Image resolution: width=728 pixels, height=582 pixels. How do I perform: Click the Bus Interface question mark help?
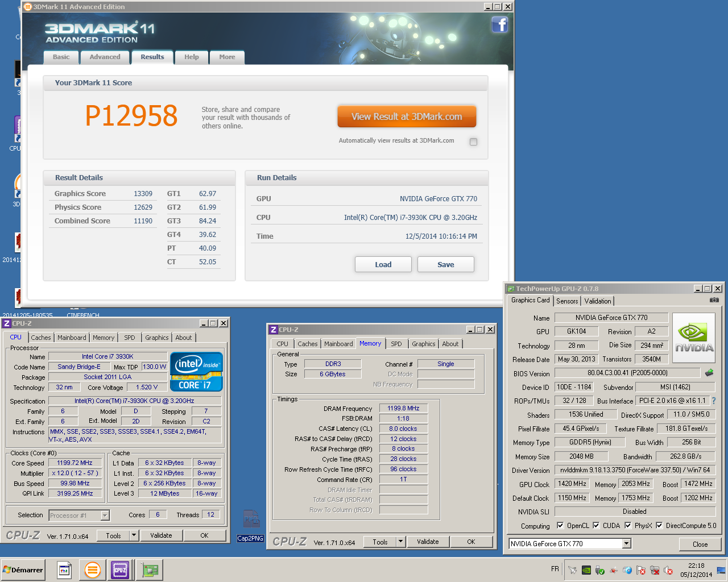(714, 401)
